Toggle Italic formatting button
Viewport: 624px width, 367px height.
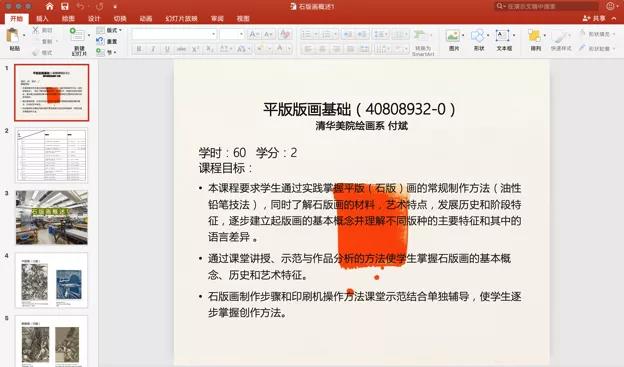153,49
